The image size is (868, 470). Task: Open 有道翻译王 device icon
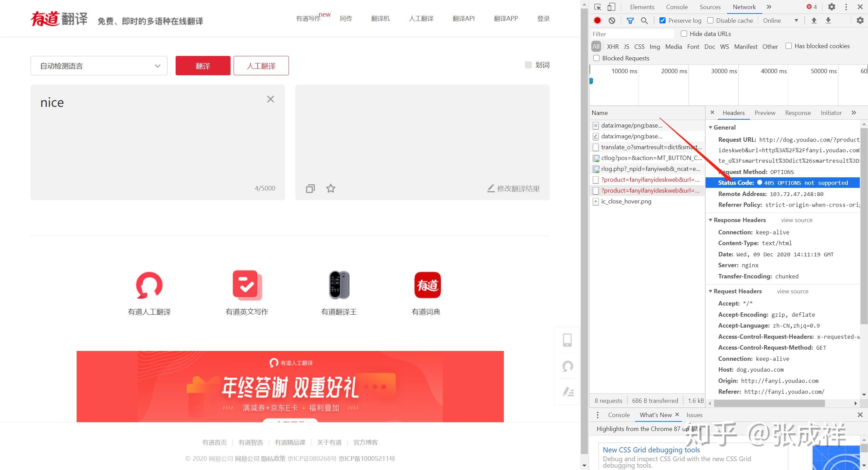(339, 285)
